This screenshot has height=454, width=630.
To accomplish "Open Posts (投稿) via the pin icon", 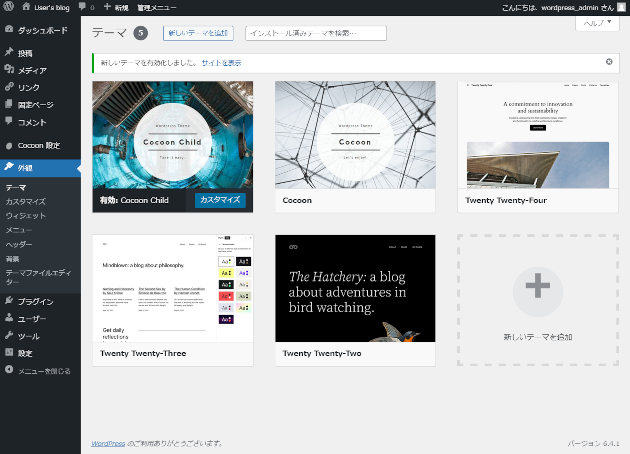I will click(9, 53).
